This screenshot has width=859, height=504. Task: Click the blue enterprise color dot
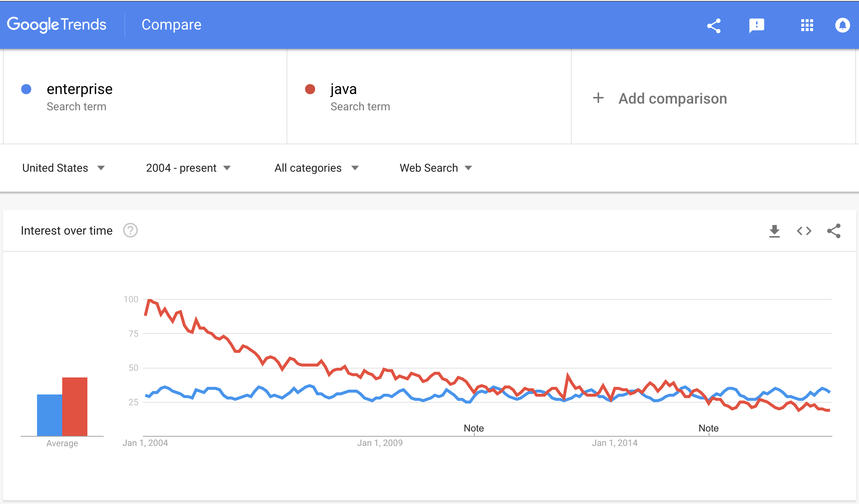pyautogui.click(x=26, y=89)
